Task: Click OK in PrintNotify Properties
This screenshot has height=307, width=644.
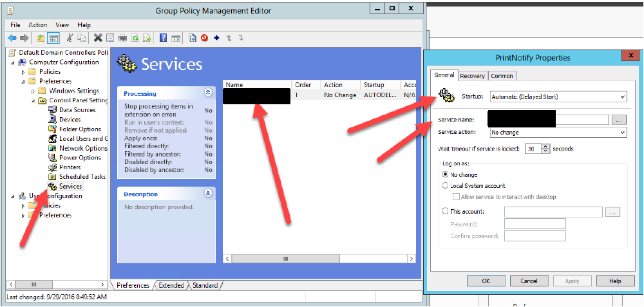Action: tap(486, 281)
